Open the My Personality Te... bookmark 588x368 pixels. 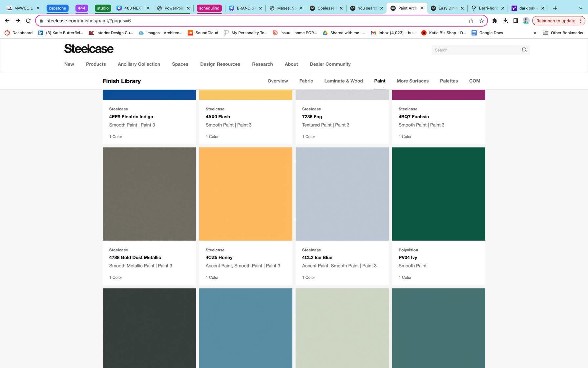tap(245, 33)
